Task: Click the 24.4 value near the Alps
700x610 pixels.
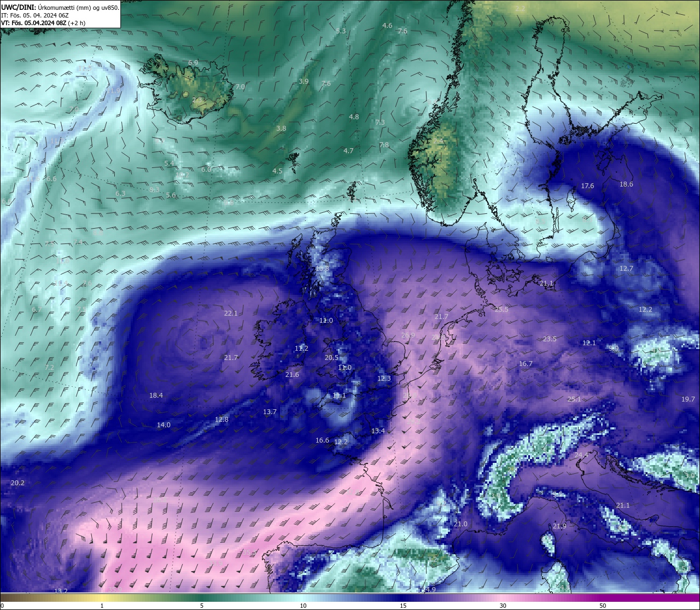Action: 581,455
